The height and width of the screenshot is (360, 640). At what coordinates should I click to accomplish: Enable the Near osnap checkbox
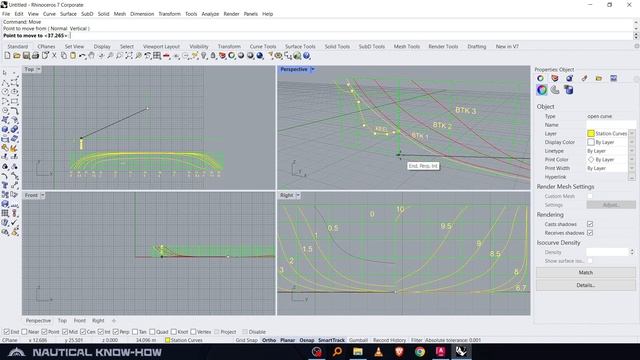24,332
